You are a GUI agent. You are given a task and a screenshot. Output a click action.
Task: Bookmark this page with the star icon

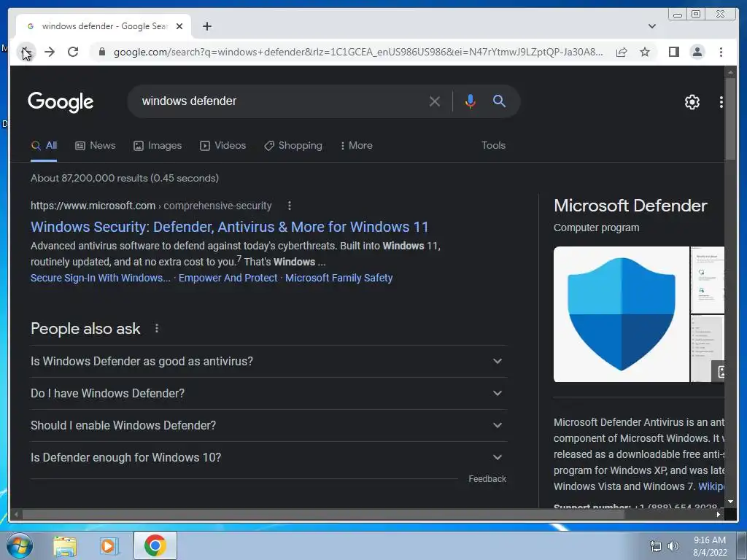pyautogui.click(x=645, y=52)
